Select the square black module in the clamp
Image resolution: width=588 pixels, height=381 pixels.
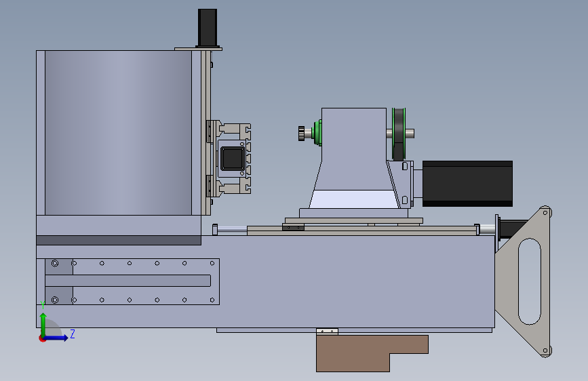point(233,158)
